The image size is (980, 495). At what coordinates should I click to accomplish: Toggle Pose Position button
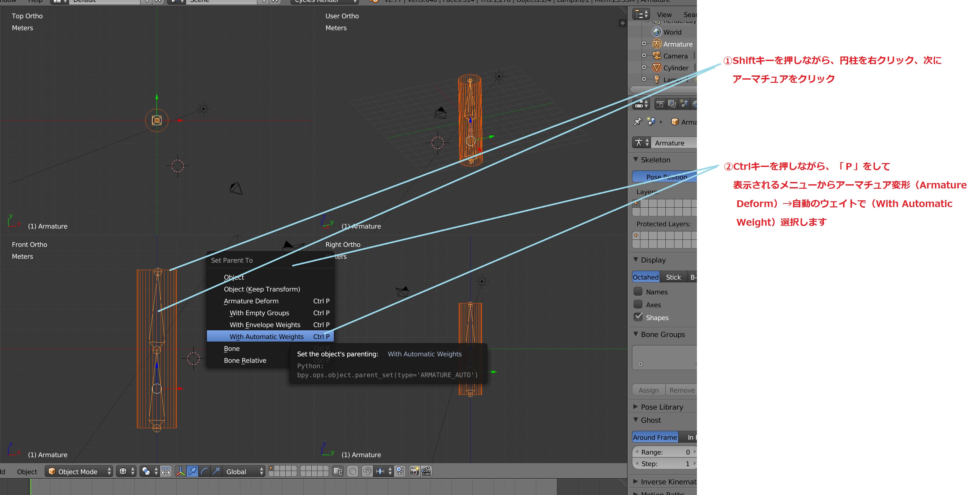click(664, 177)
